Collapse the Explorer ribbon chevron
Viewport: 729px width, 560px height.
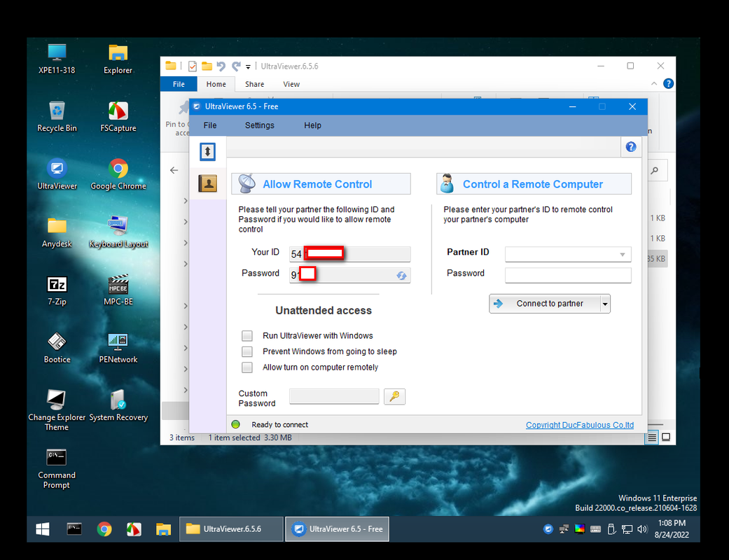tap(653, 84)
